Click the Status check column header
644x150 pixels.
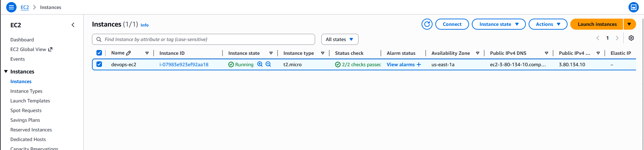tap(349, 53)
